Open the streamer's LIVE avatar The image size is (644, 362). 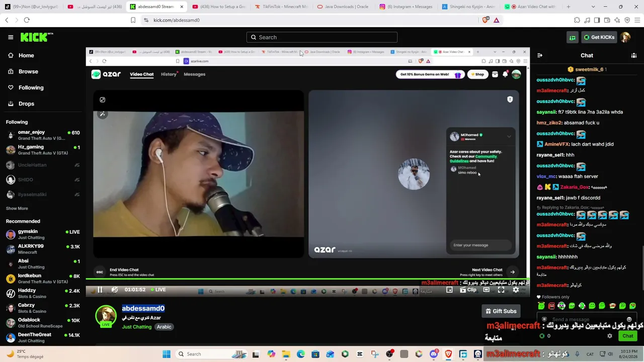[106, 316]
